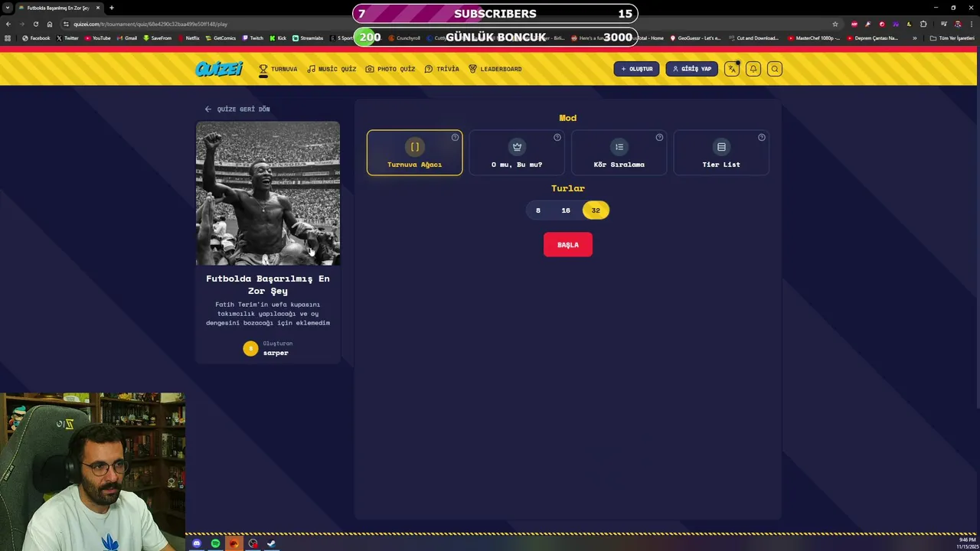Open the language translate icon
Viewport: 980px width, 551px height.
coord(732,69)
